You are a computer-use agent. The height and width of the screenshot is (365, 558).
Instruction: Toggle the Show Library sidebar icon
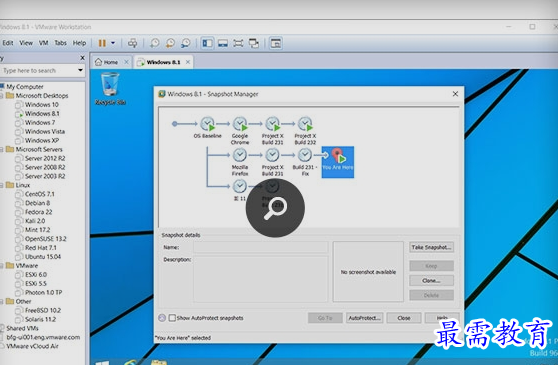pos(207,43)
